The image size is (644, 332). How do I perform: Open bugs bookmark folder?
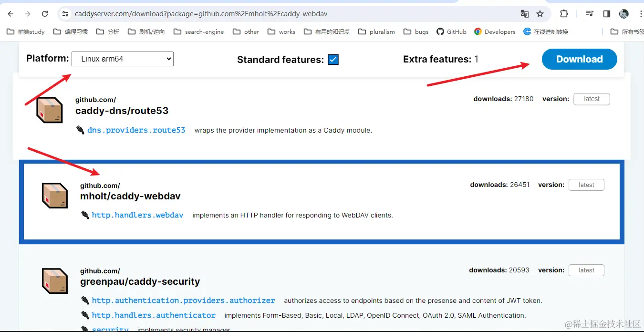[416, 31]
